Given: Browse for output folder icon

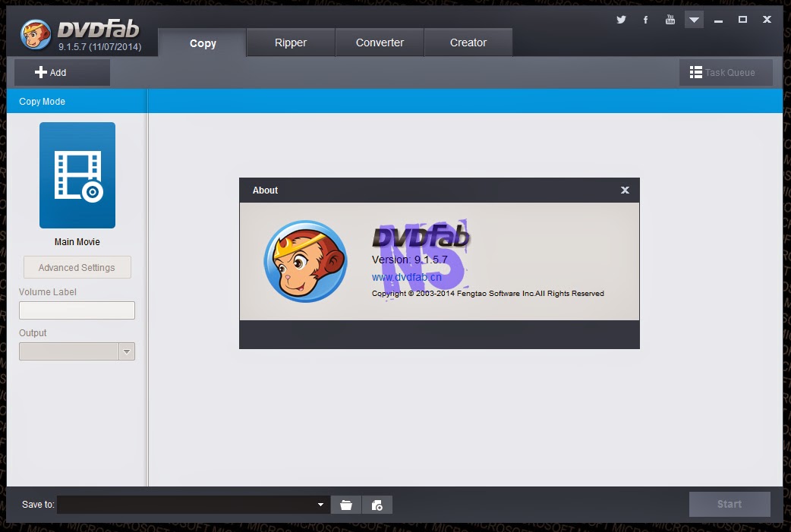Looking at the screenshot, I should tap(346, 505).
